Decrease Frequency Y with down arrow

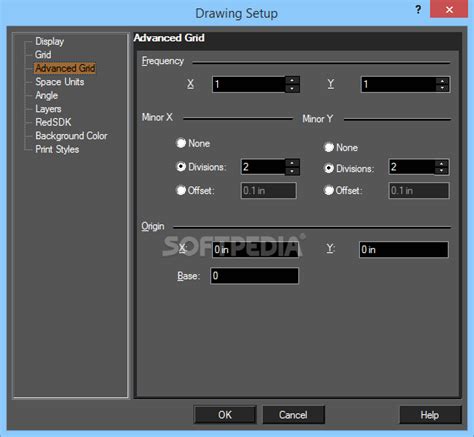(442, 88)
